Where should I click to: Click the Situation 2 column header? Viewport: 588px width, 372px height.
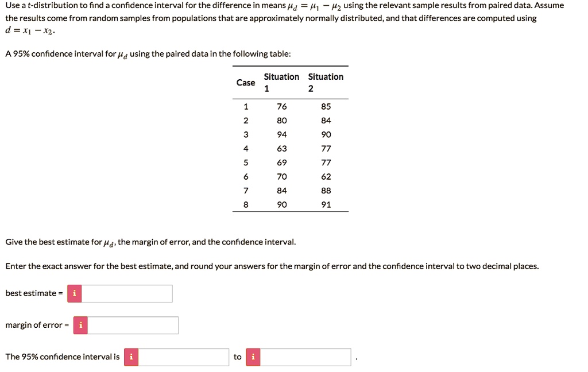tap(326, 82)
